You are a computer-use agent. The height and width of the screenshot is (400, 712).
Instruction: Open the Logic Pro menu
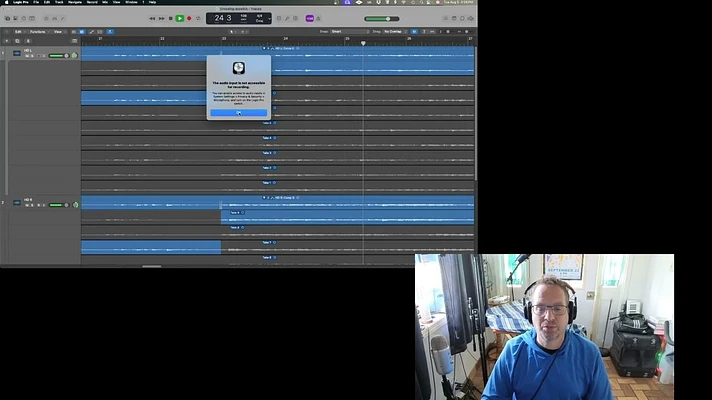[x=20, y=2]
